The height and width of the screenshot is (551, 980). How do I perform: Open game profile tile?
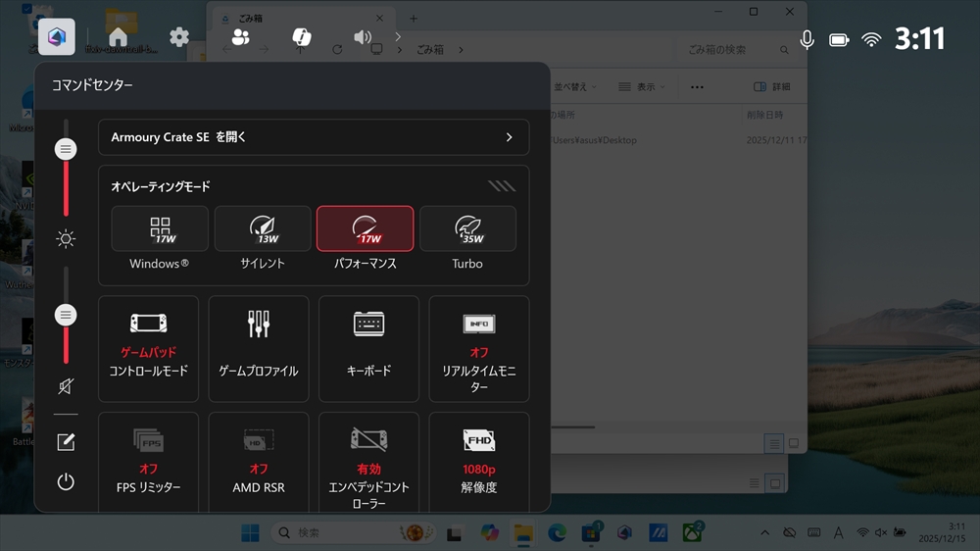[259, 348]
